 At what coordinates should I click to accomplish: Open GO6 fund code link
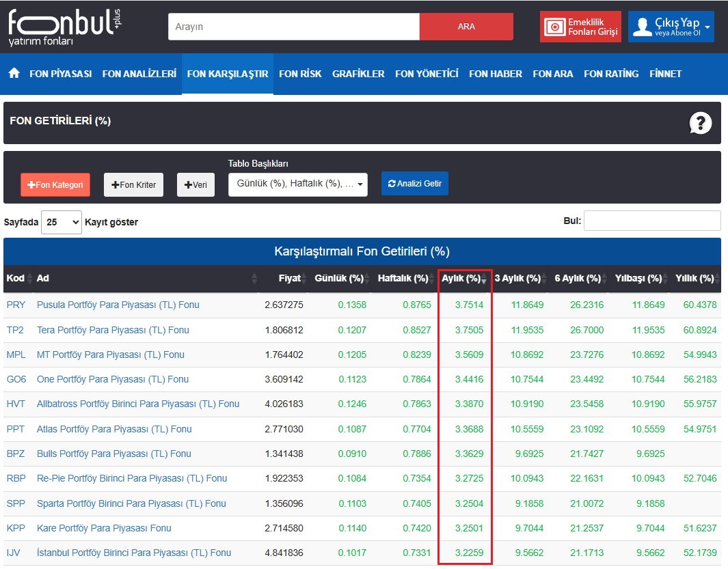[x=16, y=379]
